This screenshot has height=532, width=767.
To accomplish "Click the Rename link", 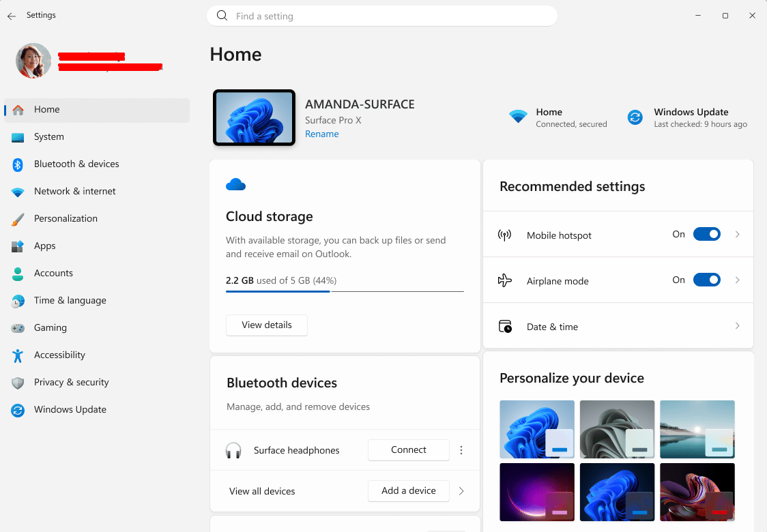I will [x=322, y=134].
